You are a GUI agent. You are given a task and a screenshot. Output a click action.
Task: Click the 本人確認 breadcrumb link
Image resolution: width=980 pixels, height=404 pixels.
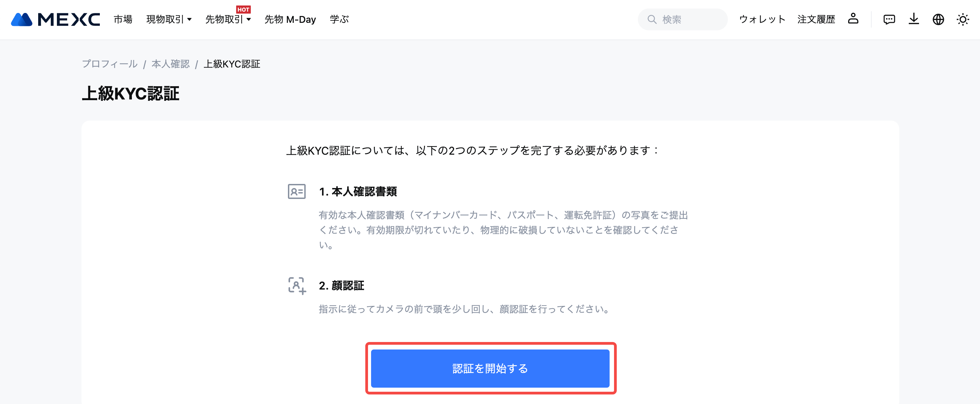170,64
